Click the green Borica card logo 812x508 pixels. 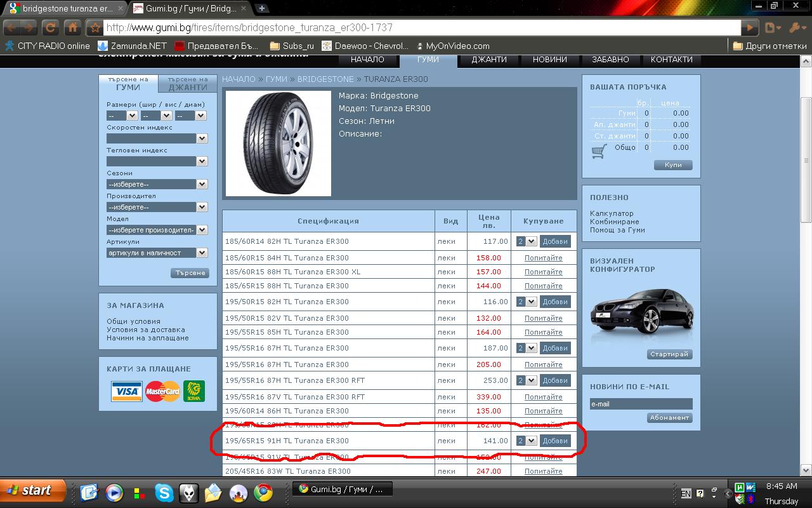coord(194,391)
